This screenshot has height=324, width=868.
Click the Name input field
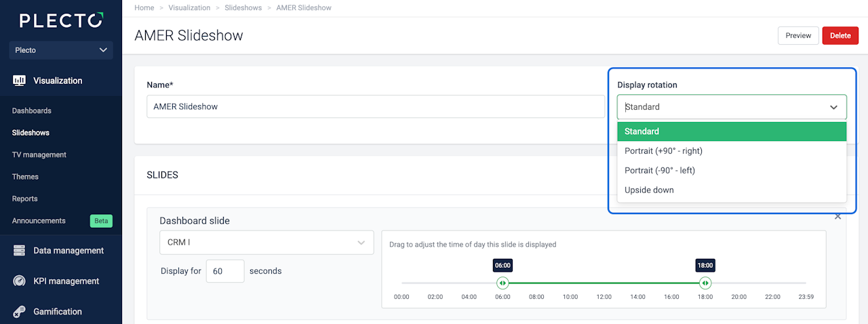(x=376, y=106)
